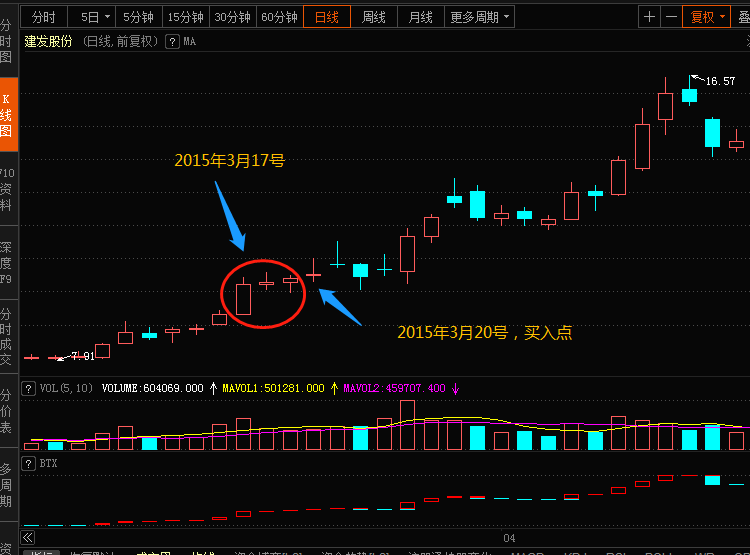This screenshot has width=750, height=555.
Task: Click the BTX indicator label
Action: 48,463
